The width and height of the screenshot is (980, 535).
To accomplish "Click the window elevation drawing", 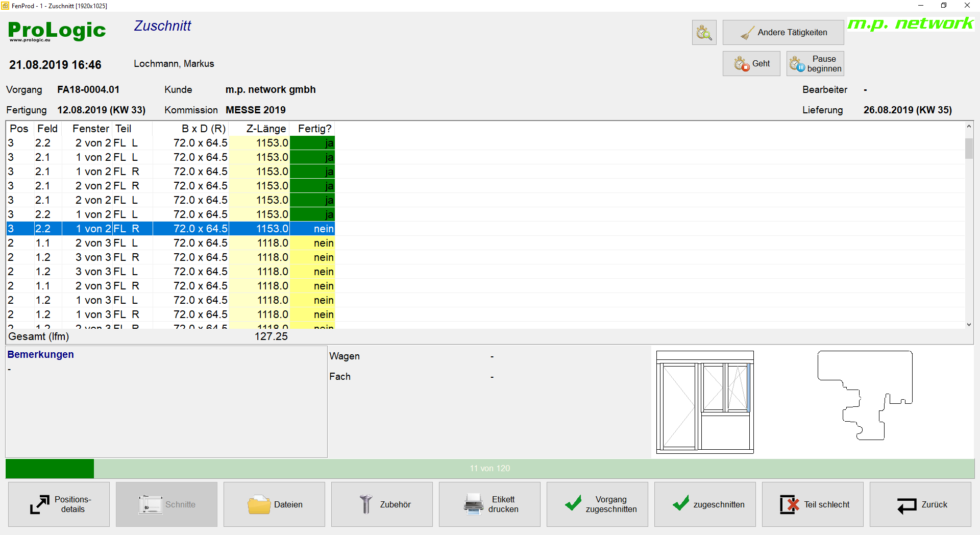I will (704, 402).
